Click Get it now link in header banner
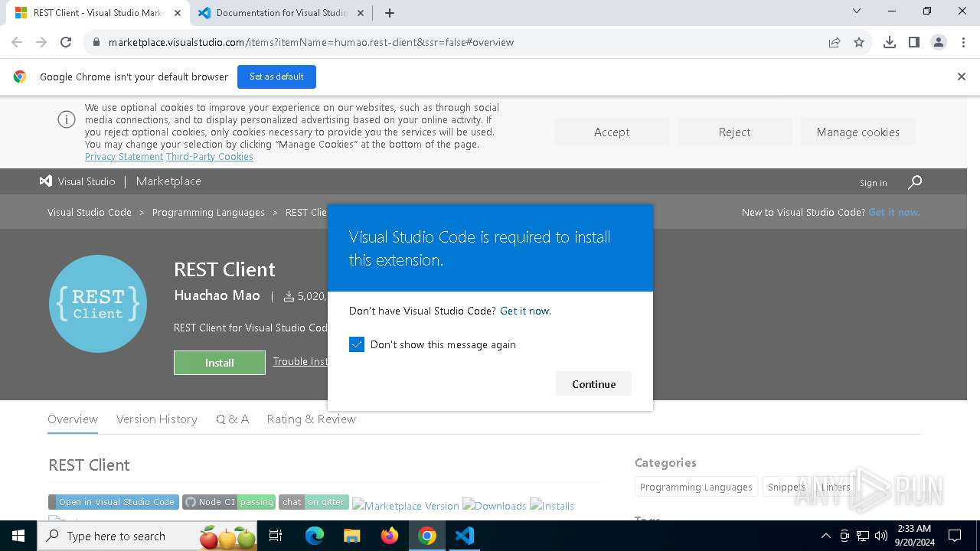This screenshot has width=980, height=551. tap(894, 212)
